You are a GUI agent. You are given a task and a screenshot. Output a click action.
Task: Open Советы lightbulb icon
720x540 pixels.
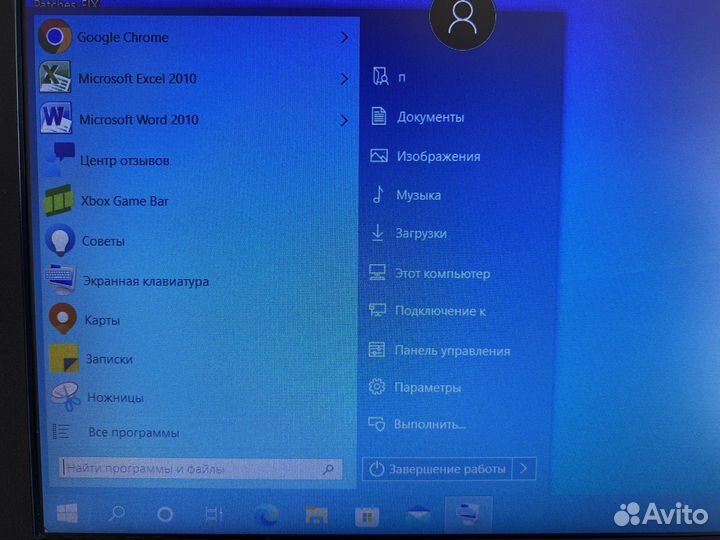60,240
